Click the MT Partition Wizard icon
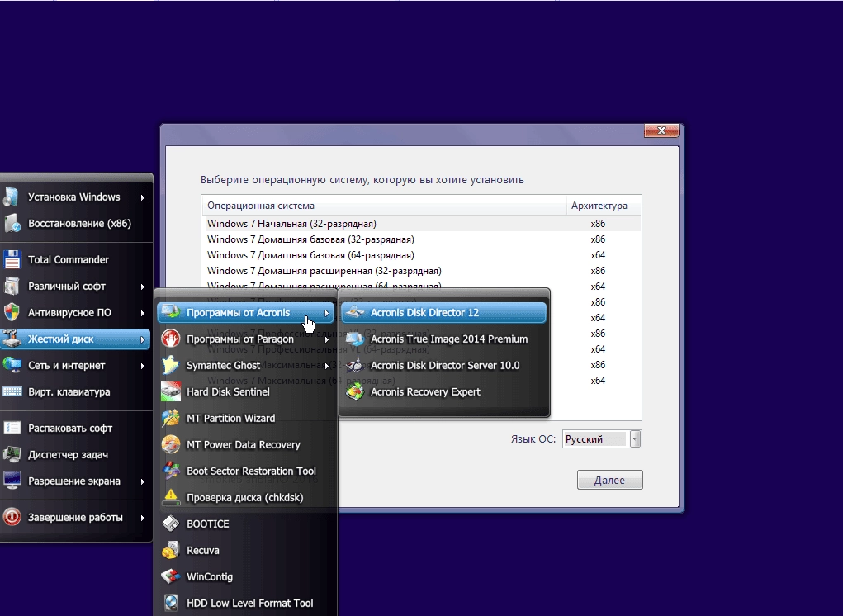843x616 pixels. [170, 418]
